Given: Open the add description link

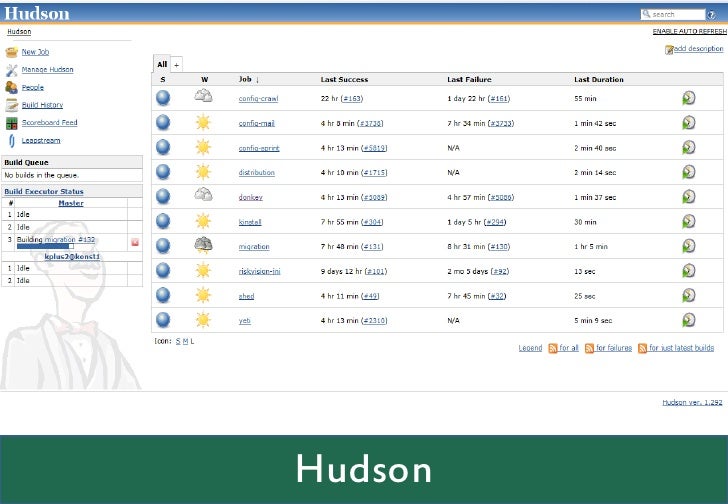Looking at the screenshot, I should click(698, 48).
